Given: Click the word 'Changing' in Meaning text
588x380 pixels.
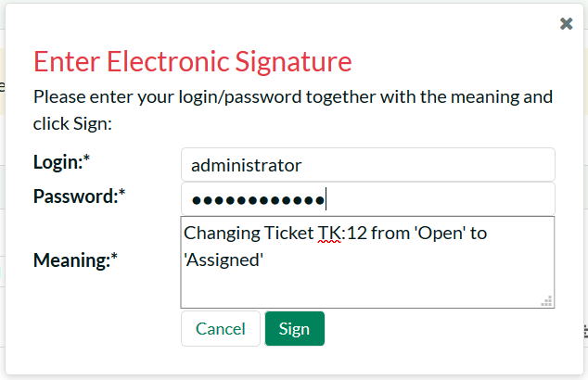Looking at the screenshot, I should click(x=219, y=234).
